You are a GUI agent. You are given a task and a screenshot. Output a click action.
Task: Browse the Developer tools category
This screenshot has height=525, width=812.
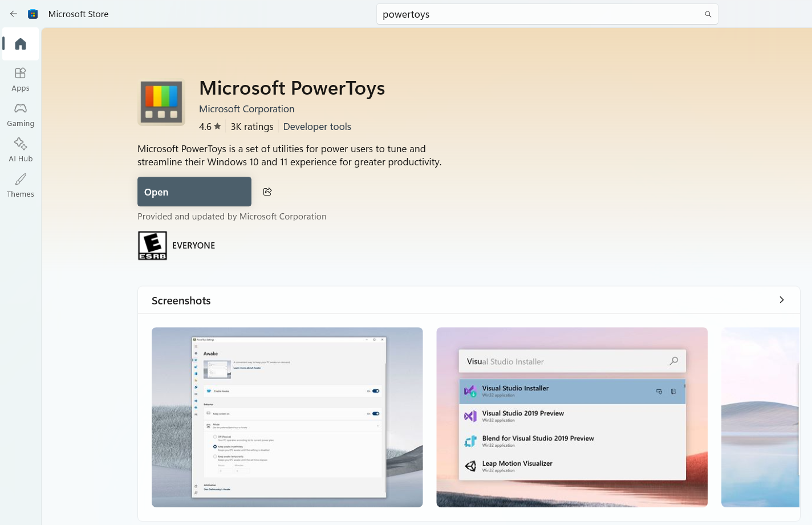click(317, 126)
